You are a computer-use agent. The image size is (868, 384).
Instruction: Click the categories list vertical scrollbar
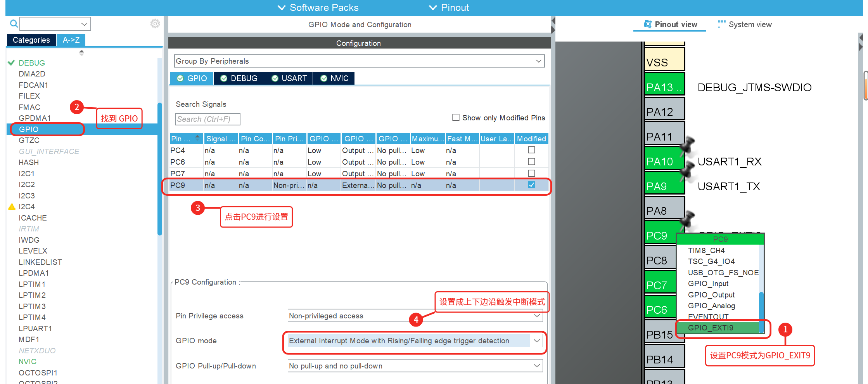tap(160, 169)
